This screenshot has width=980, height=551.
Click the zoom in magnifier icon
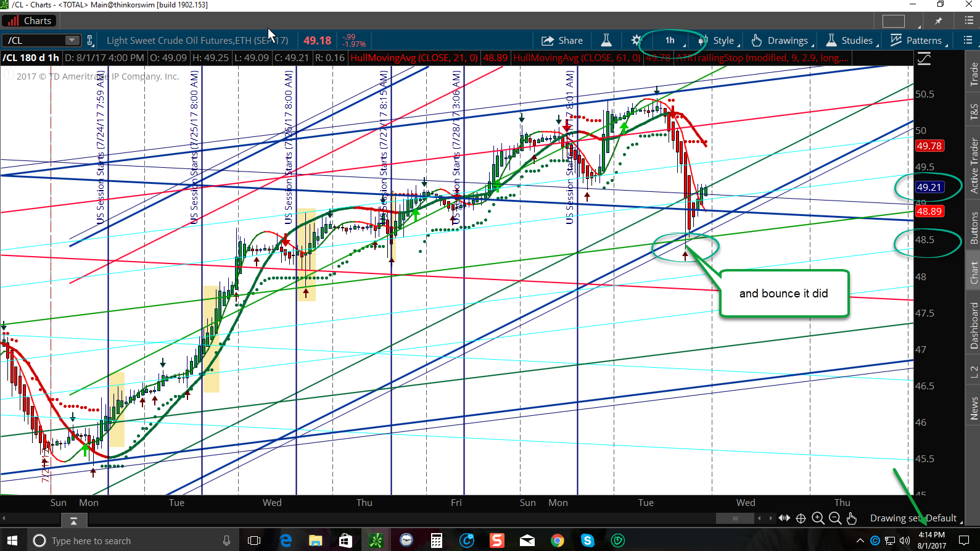818,518
